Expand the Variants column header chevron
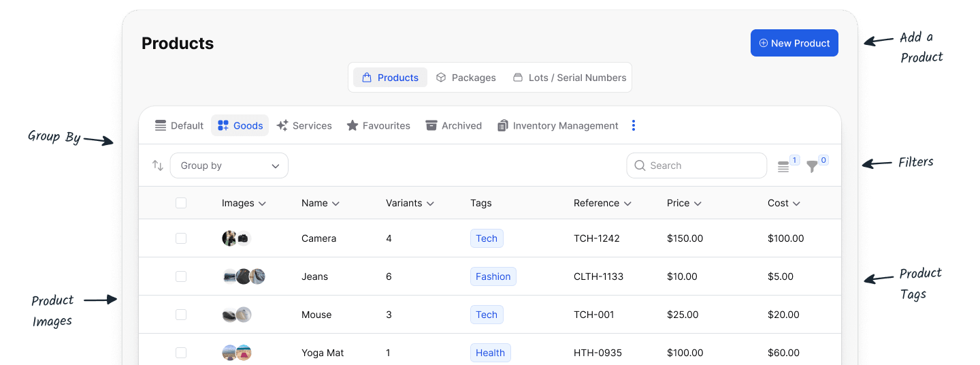Viewport: 980px width, 365px height. pyautogui.click(x=430, y=204)
